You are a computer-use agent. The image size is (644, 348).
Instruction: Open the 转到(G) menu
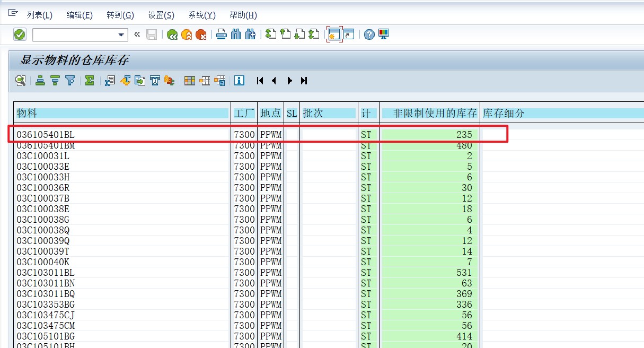tap(120, 15)
